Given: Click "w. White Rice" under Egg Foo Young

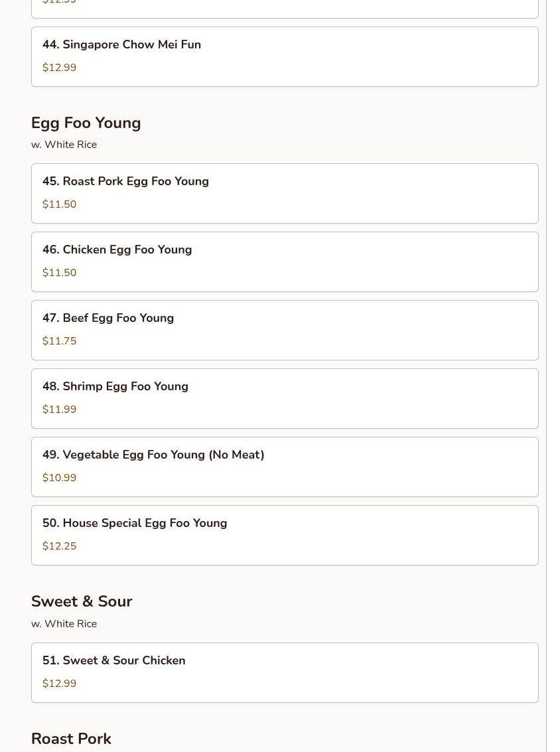Looking at the screenshot, I should [64, 145].
